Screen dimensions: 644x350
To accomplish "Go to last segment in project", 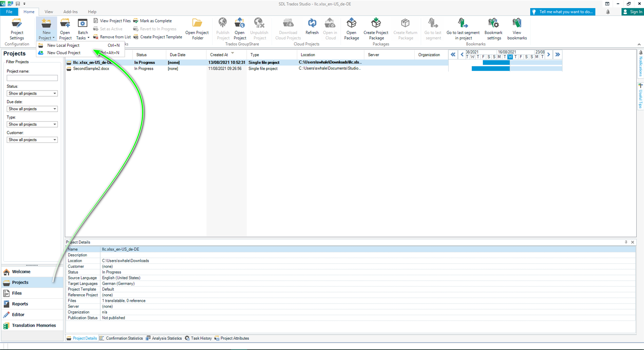I will pyautogui.click(x=463, y=29).
